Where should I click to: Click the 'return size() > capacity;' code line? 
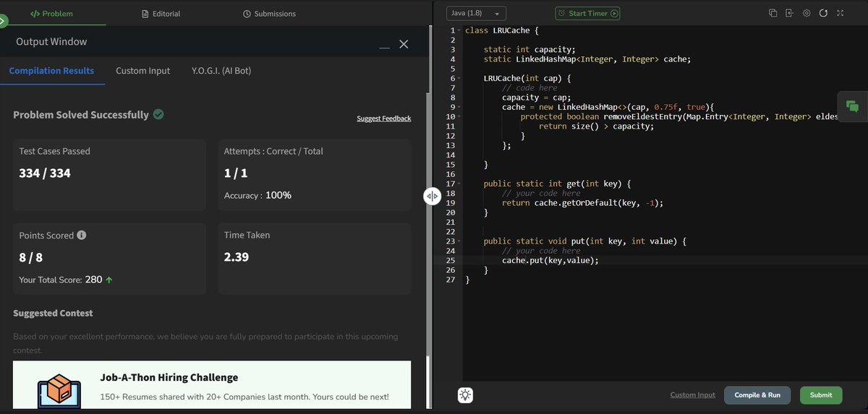pos(596,126)
